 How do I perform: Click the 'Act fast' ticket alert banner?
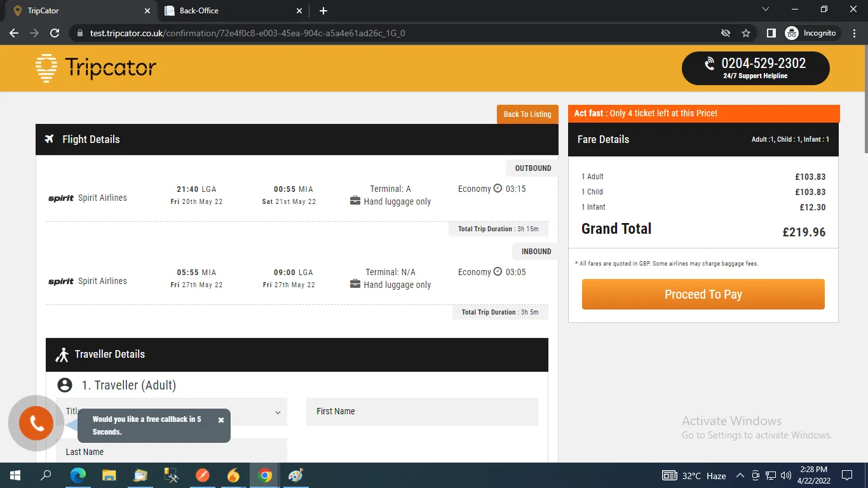pos(704,113)
